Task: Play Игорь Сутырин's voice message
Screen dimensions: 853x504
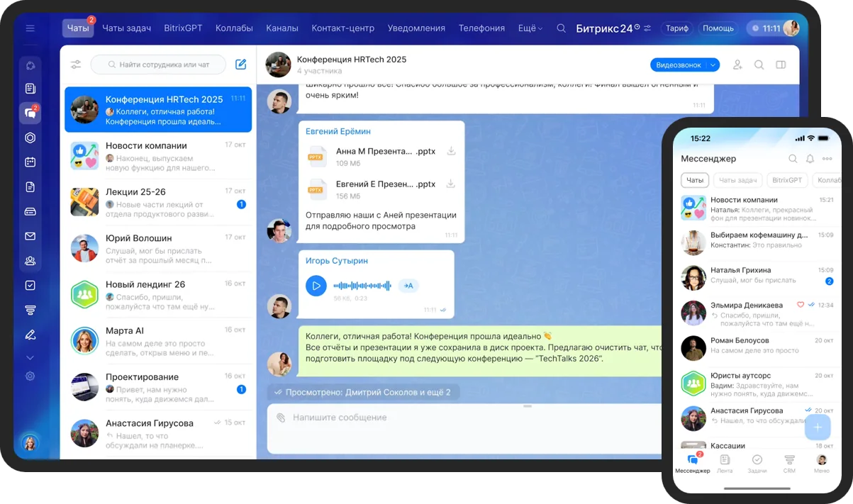Action: pyautogui.click(x=316, y=286)
